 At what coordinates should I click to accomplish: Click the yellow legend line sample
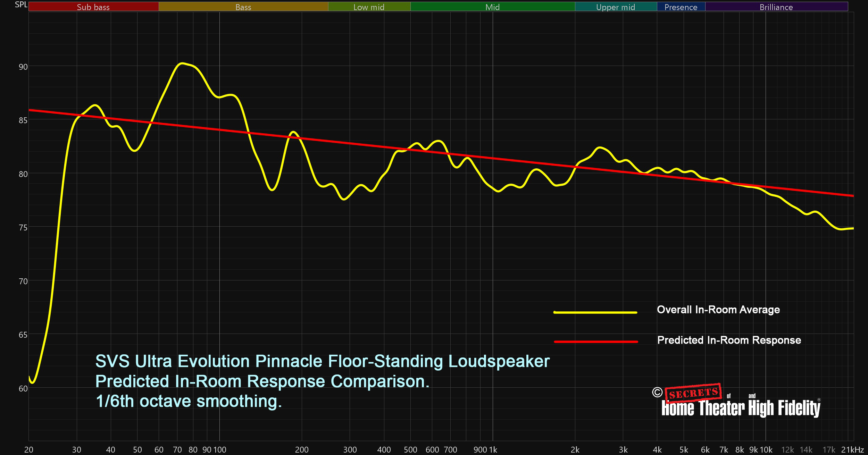coord(595,312)
